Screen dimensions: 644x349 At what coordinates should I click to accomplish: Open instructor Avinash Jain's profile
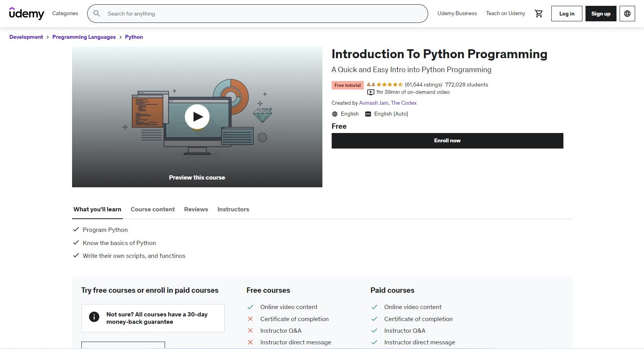coord(373,103)
